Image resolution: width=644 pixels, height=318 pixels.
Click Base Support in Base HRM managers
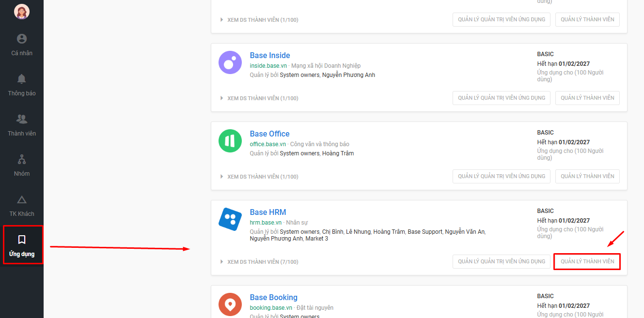click(x=425, y=232)
